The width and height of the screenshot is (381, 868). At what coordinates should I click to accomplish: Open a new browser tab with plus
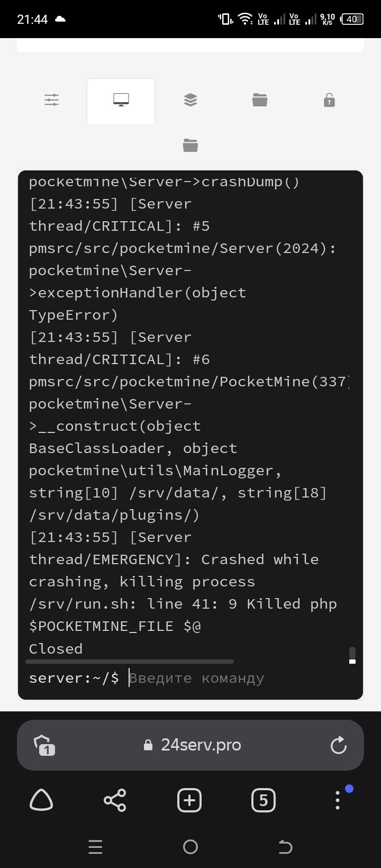pyautogui.click(x=189, y=800)
